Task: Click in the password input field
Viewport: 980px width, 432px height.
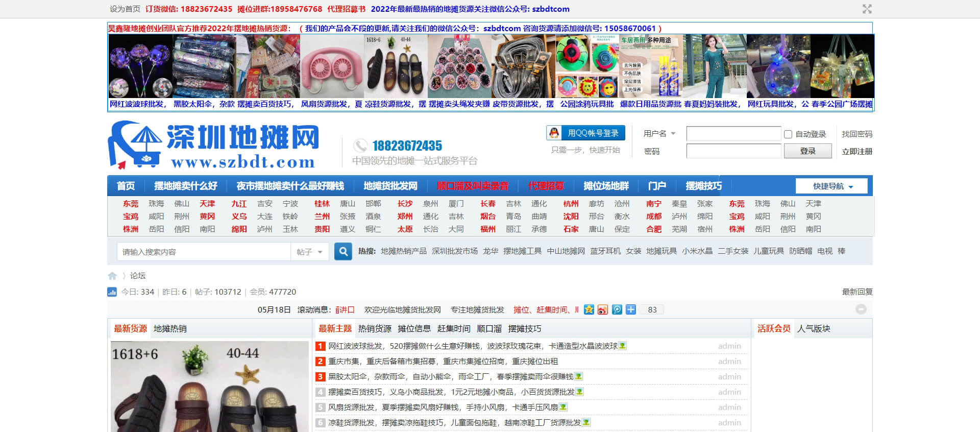Action: tap(733, 151)
